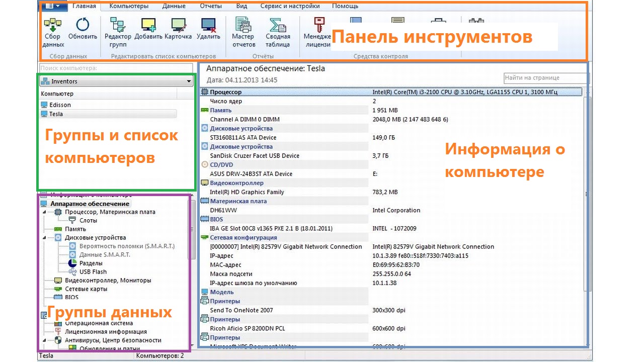Select Вероятность поломки (S.M.A.R.T.) tree item

(x=127, y=246)
